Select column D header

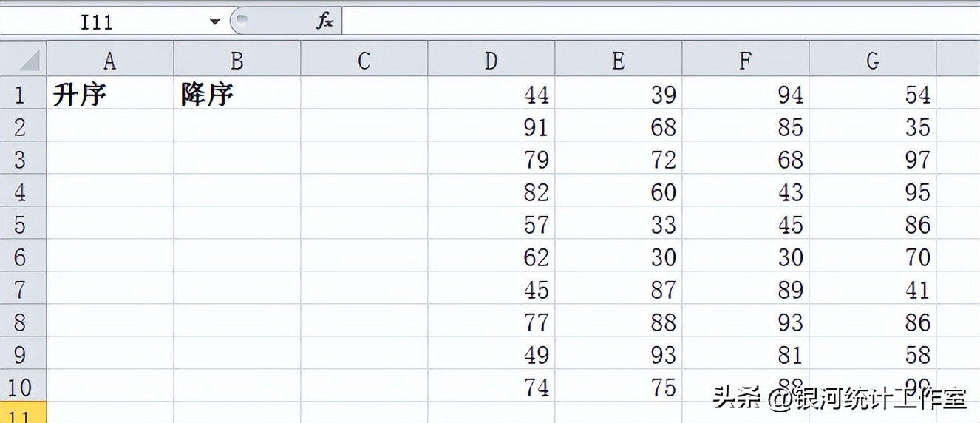click(491, 60)
